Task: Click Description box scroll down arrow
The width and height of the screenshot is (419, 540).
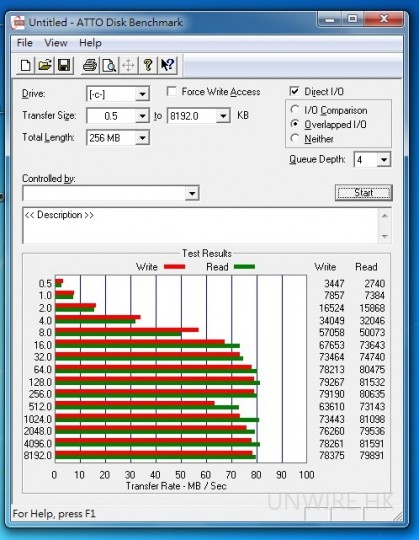Action: tap(385, 236)
